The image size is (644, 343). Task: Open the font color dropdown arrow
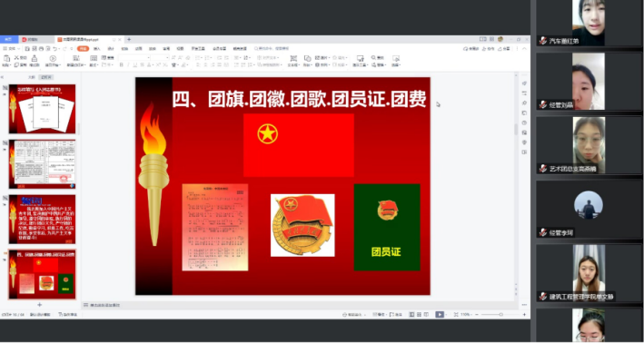click(x=154, y=65)
